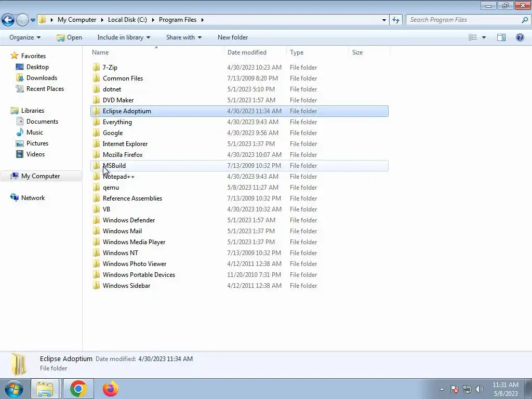Select the qemu folder icon
This screenshot has width=532, height=399.
pos(96,187)
